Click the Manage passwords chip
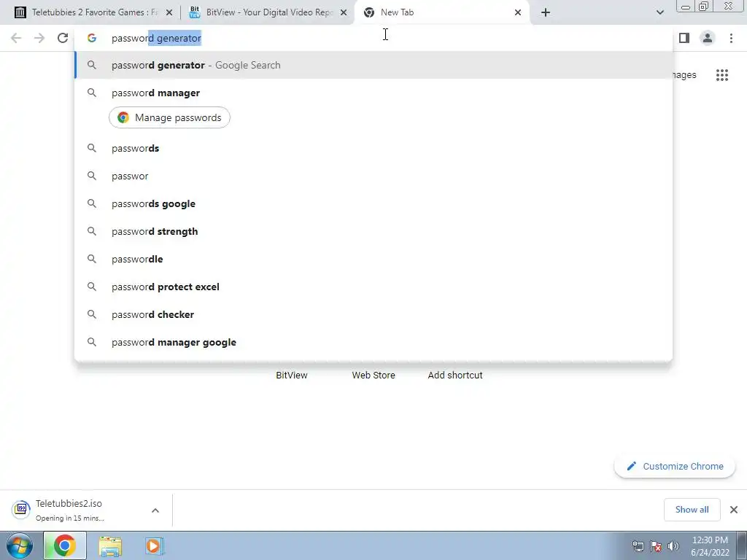The width and height of the screenshot is (747, 560). (x=169, y=117)
